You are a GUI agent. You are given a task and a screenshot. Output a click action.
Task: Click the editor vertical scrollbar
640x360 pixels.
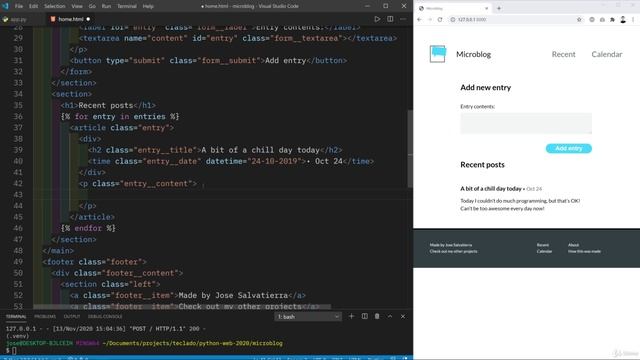pos(410,149)
